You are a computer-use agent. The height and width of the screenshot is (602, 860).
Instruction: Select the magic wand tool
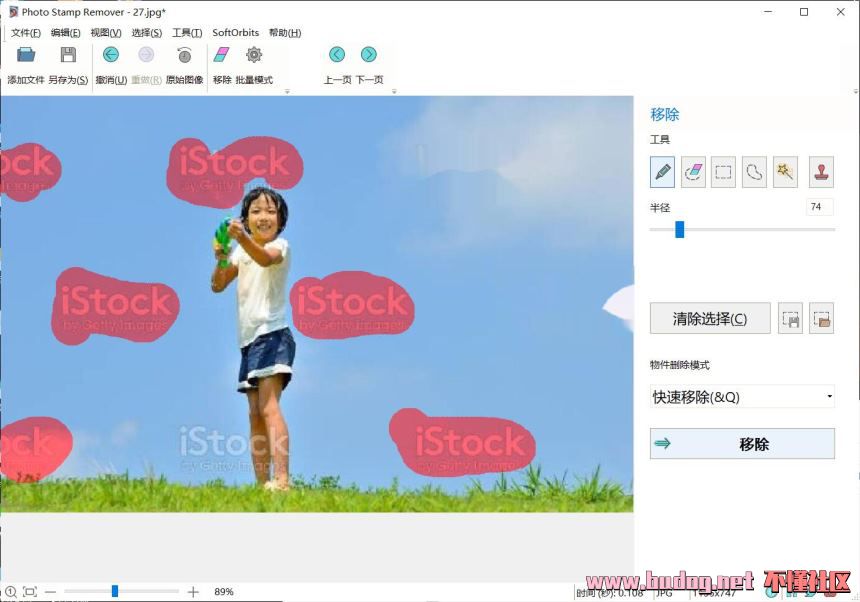pos(785,172)
